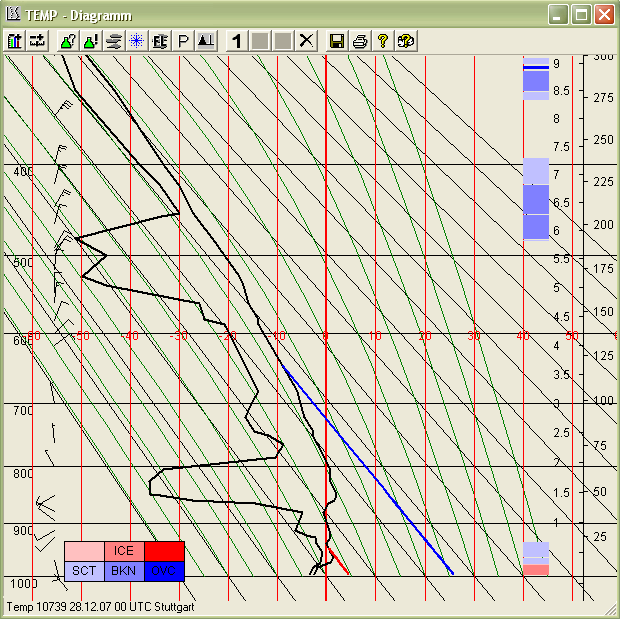Save diagram with the floppy disk icon

[x=337, y=41]
